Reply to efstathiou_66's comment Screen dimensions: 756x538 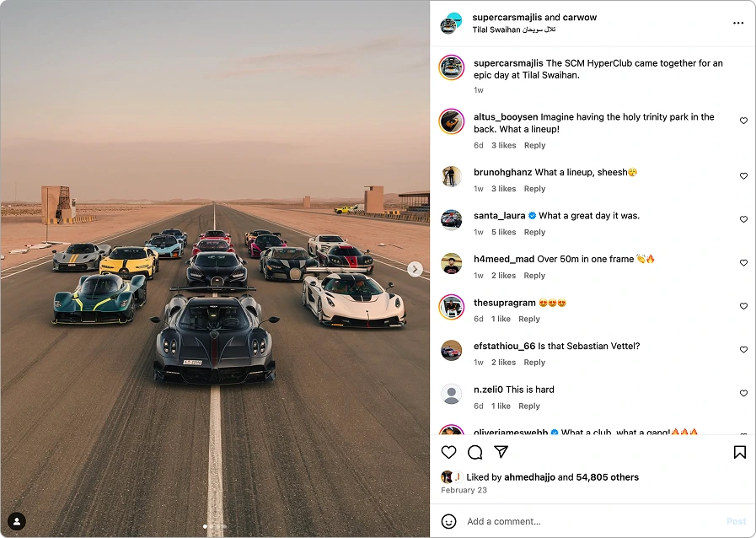(534, 363)
